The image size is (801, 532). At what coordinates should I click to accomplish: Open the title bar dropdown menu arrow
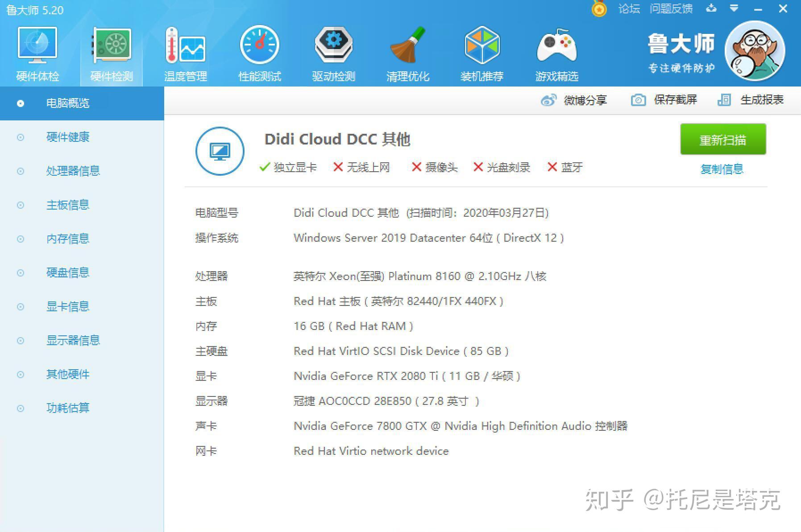[x=734, y=8]
